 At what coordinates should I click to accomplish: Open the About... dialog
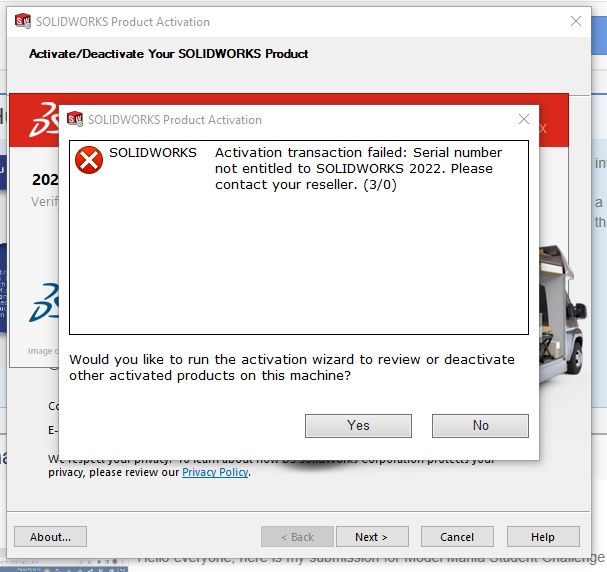pos(50,537)
